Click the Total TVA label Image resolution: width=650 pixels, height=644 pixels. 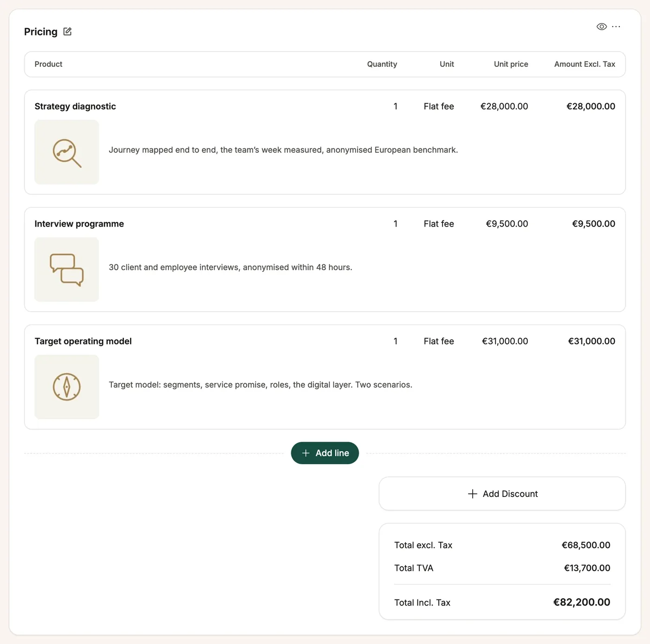[x=414, y=568]
